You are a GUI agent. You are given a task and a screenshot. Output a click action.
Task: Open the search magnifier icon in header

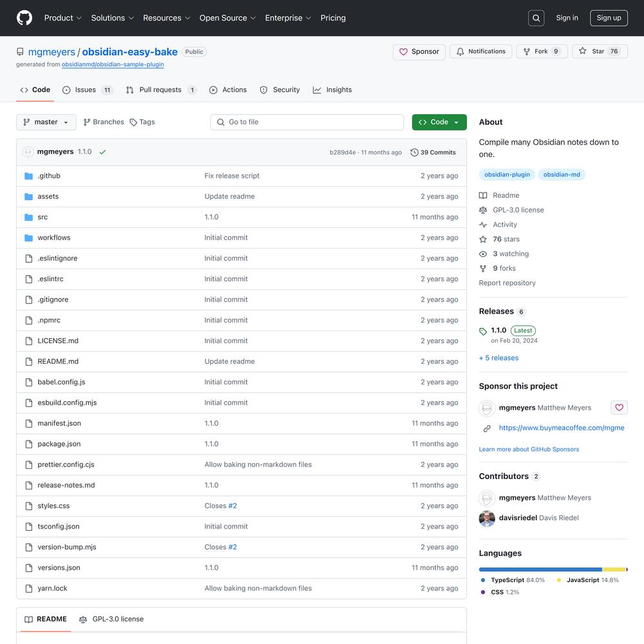(x=536, y=18)
